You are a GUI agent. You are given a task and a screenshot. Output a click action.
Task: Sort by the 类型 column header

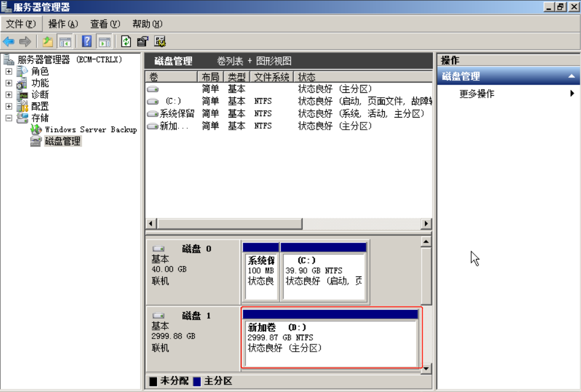click(x=237, y=77)
